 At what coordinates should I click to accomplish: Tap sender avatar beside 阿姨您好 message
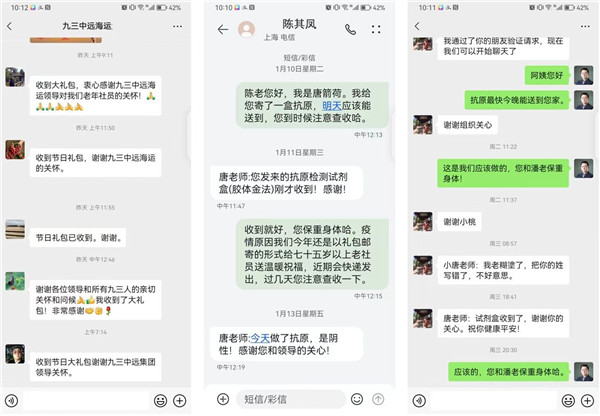[x=584, y=75]
